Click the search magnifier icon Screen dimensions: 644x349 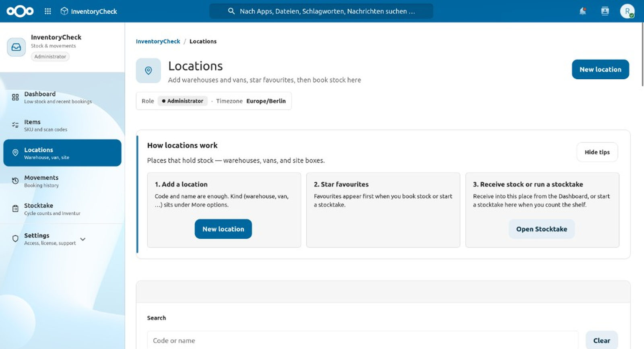(231, 11)
